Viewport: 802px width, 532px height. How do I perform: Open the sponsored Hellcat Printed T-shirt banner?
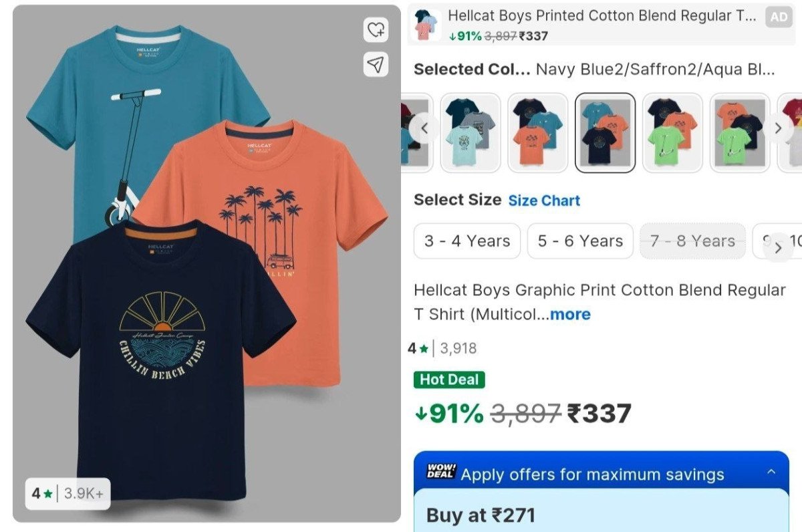588,25
